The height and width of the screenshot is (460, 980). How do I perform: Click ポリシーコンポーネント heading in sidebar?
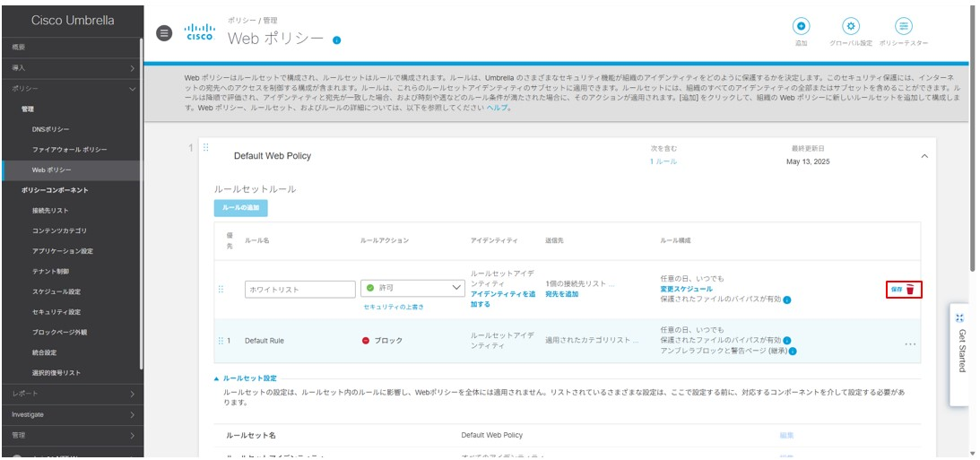pos(55,190)
